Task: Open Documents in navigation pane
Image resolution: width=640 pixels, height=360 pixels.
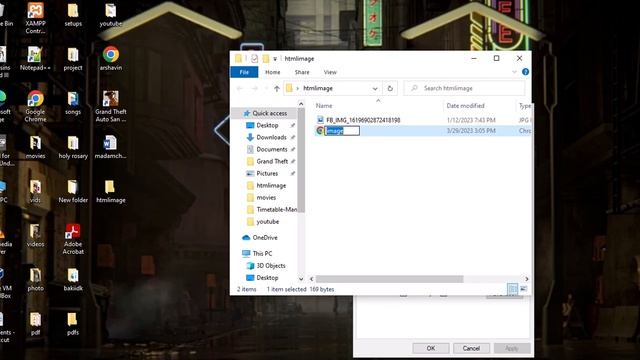Action: [272, 149]
